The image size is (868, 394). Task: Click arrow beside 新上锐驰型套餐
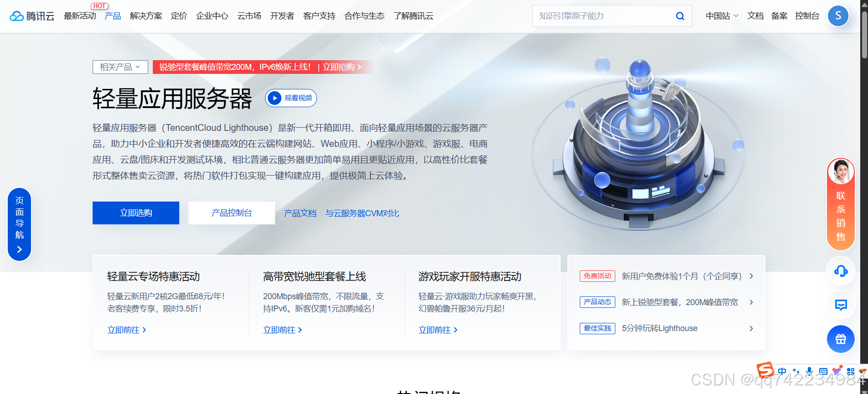(x=751, y=302)
